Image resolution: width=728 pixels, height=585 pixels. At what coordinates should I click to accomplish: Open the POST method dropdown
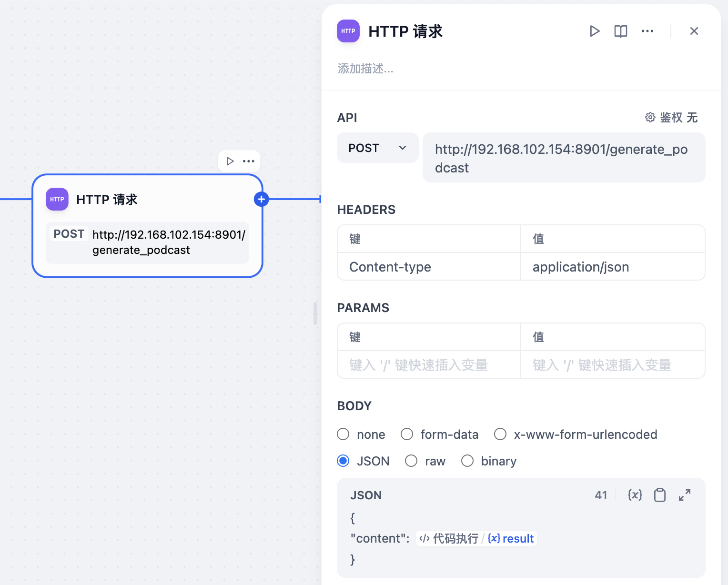[377, 148]
